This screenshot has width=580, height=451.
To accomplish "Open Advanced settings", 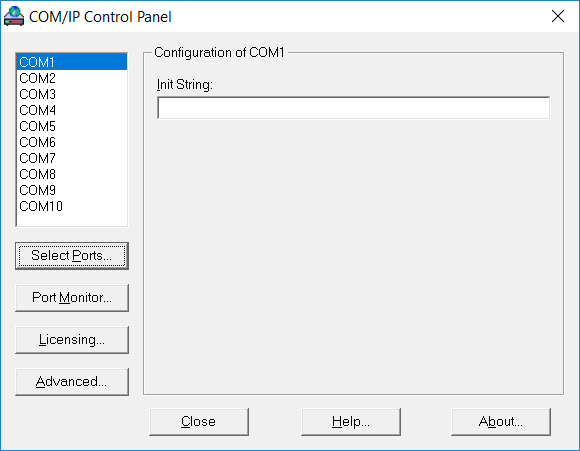I will (72, 382).
